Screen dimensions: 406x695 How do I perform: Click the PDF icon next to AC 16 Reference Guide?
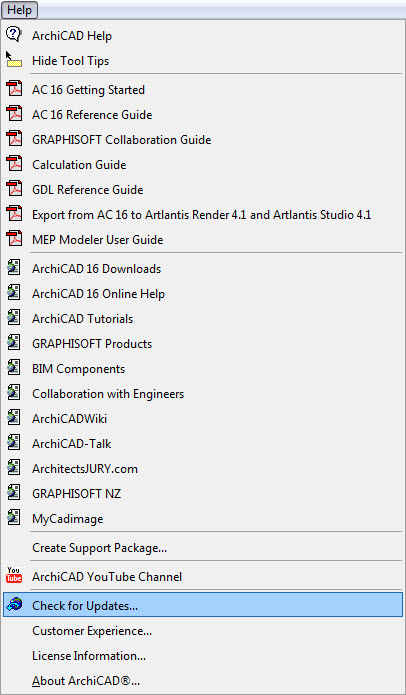[x=14, y=114]
